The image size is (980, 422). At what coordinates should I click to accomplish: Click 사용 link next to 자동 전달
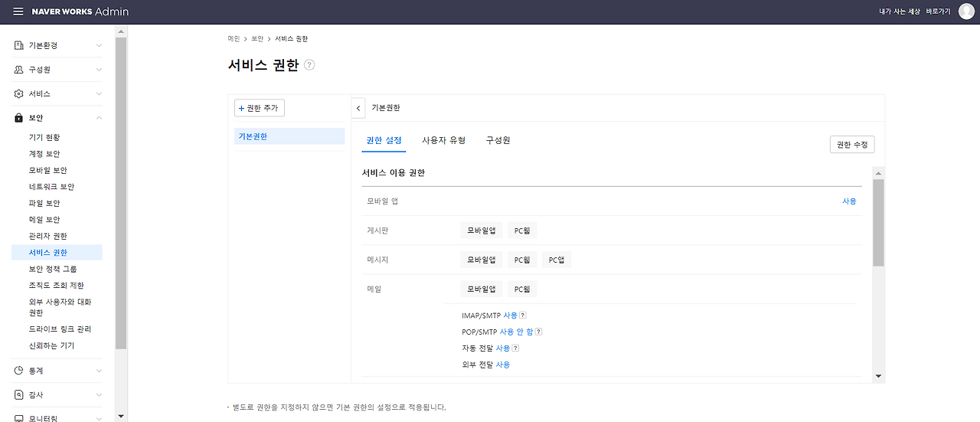tap(502, 348)
